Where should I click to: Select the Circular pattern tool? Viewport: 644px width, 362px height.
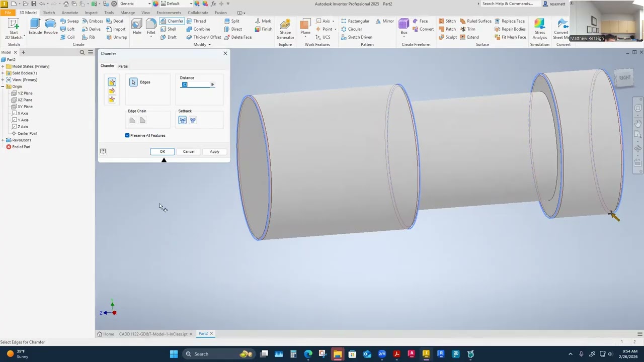[x=351, y=29]
